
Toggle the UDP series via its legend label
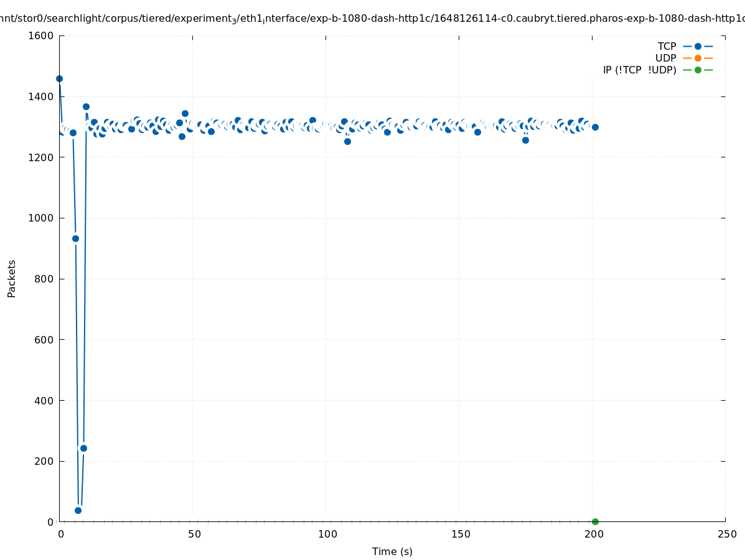coord(665,58)
